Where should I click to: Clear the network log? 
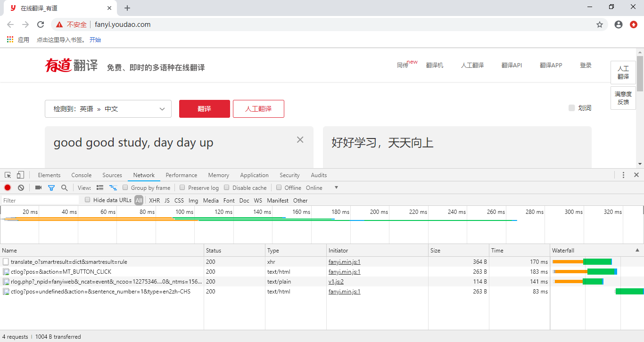coord(21,187)
